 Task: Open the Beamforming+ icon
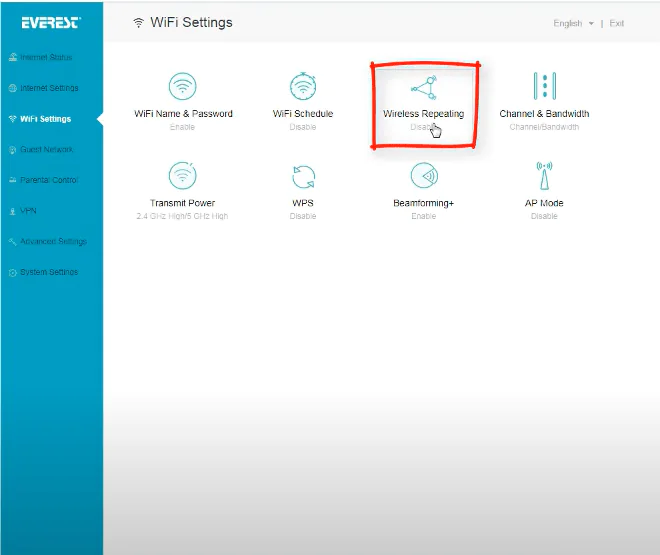[x=424, y=175]
